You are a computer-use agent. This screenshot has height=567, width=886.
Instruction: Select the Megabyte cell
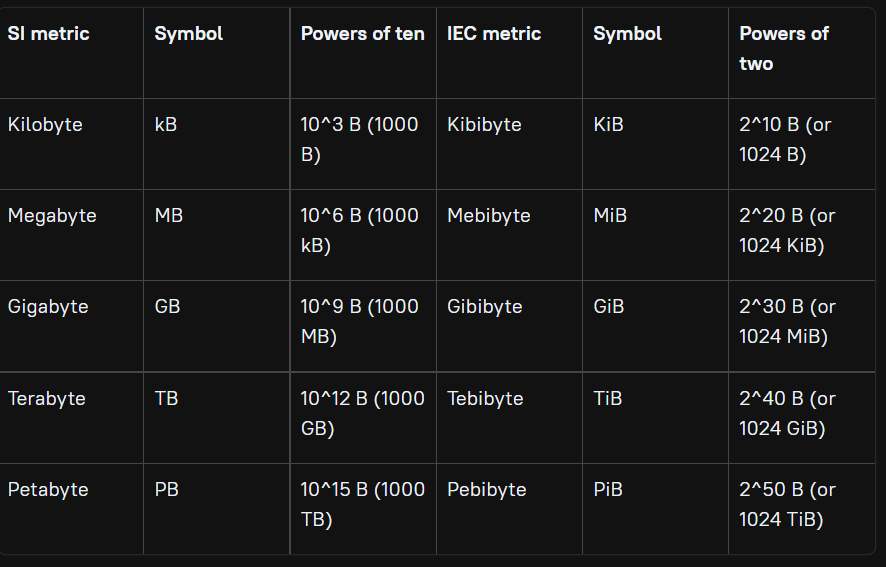(x=71, y=235)
